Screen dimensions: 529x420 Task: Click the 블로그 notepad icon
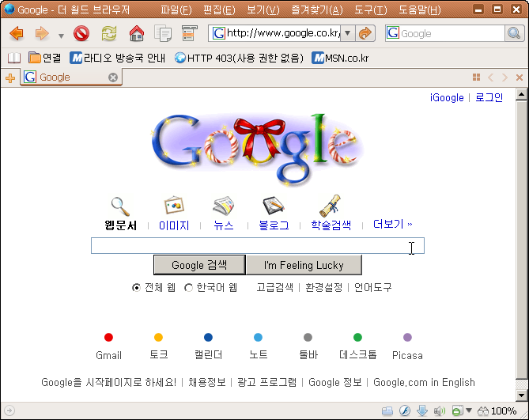(274, 206)
